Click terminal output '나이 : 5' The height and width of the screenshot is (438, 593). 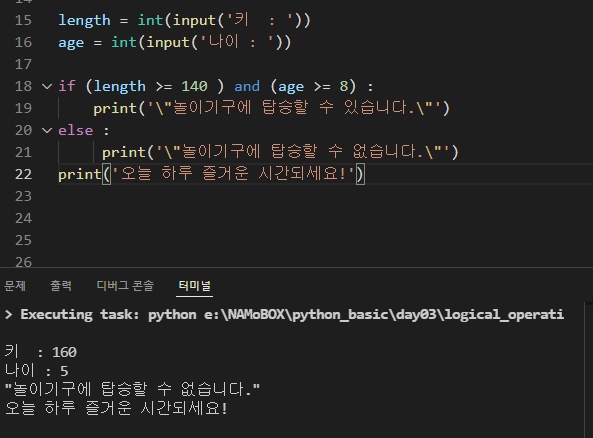pyautogui.click(x=36, y=370)
